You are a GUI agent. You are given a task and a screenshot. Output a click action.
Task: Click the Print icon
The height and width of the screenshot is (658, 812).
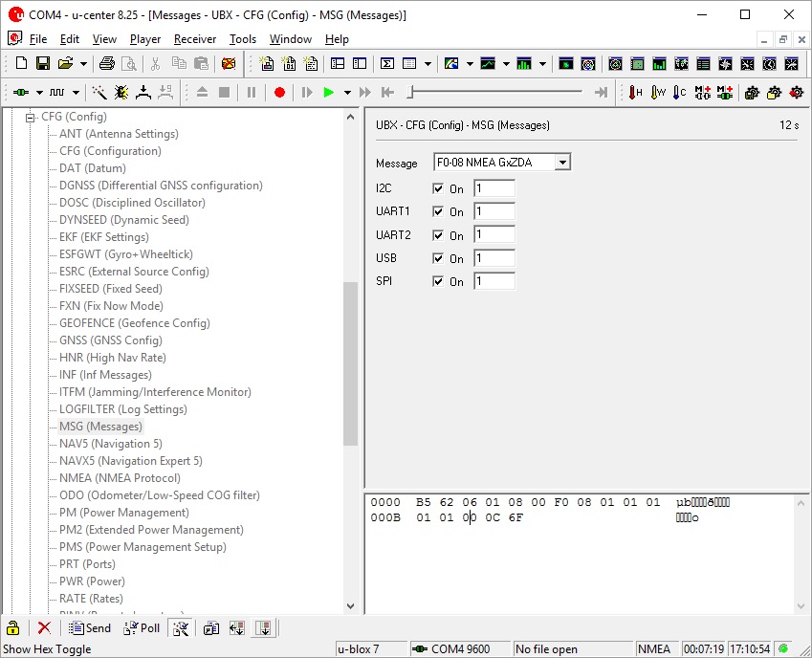click(107, 64)
